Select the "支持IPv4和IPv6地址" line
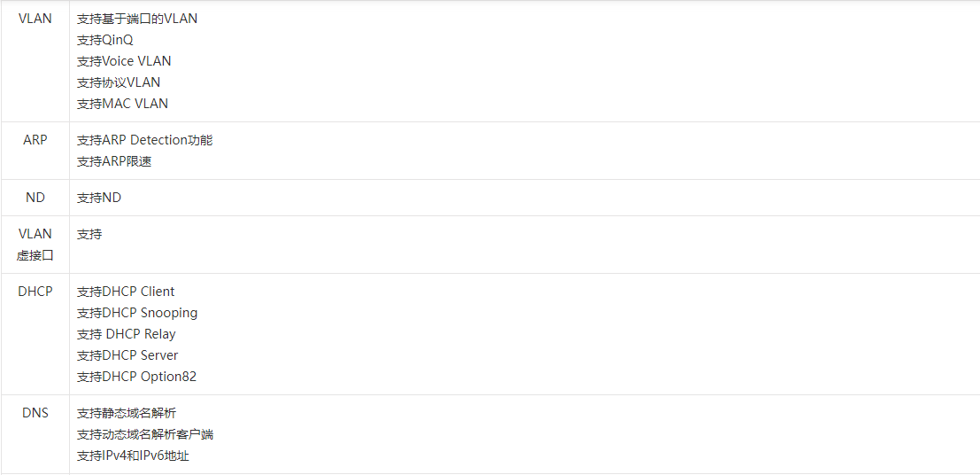 click(x=133, y=456)
